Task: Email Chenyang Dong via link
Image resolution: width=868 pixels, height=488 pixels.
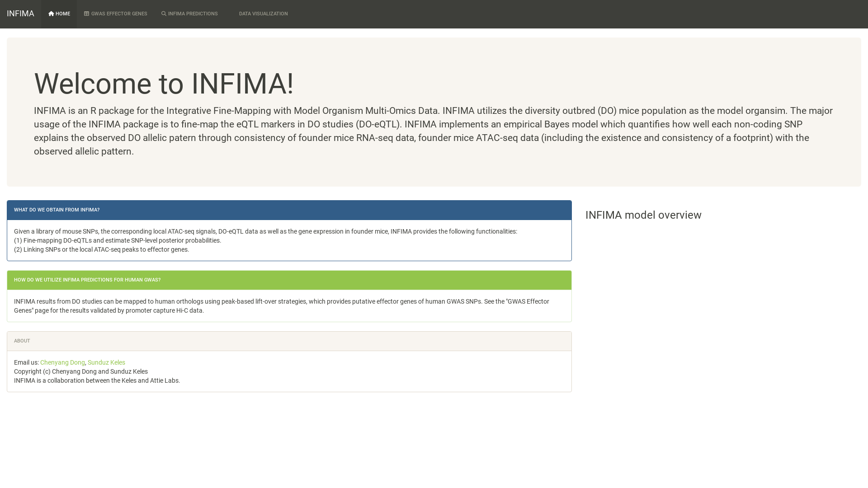Action: 62,362
